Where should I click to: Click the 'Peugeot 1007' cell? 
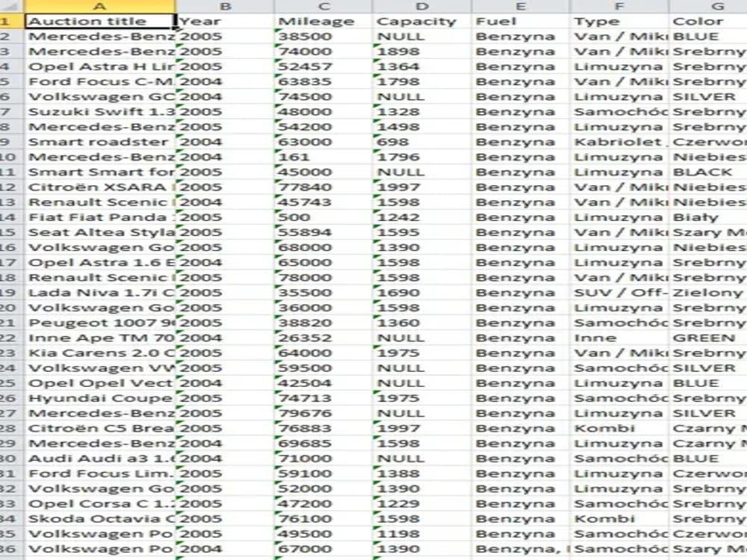point(99,323)
